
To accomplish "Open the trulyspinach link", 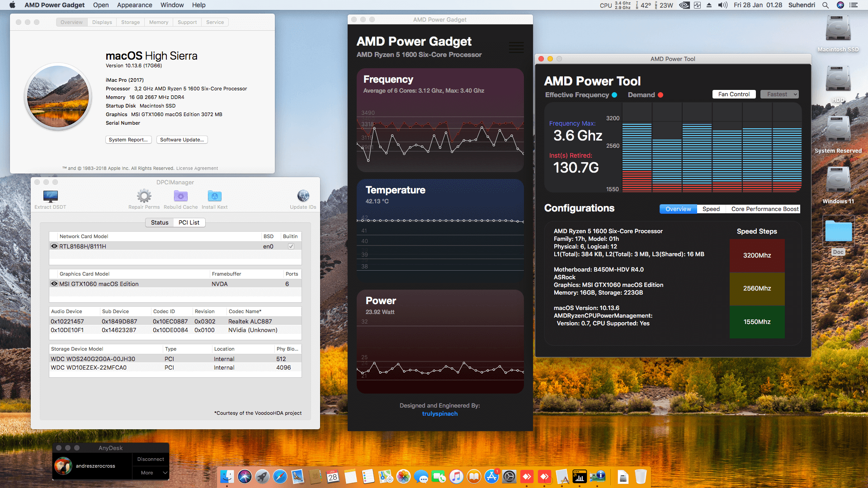I will [439, 413].
